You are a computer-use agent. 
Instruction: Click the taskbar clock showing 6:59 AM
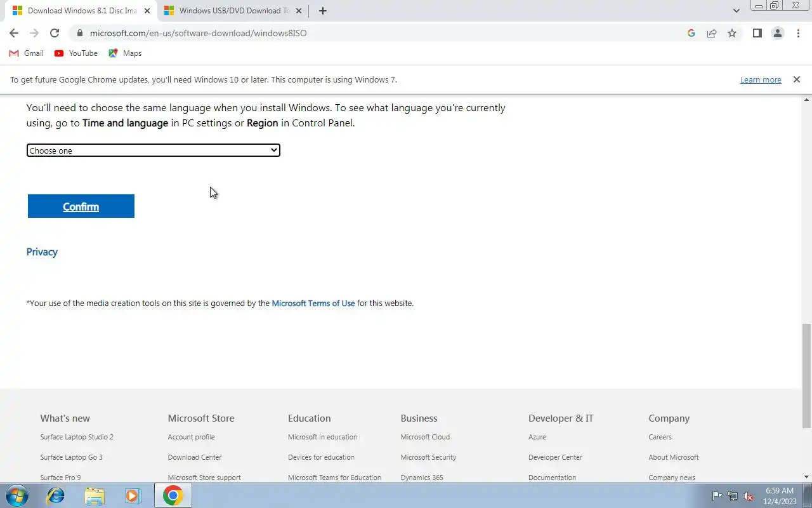(x=780, y=495)
